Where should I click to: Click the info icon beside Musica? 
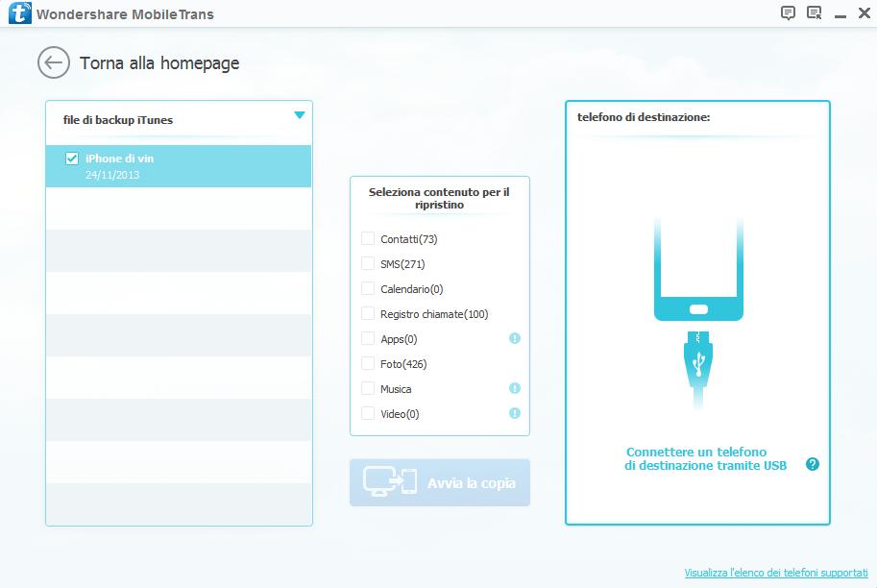[x=515, y=388]
